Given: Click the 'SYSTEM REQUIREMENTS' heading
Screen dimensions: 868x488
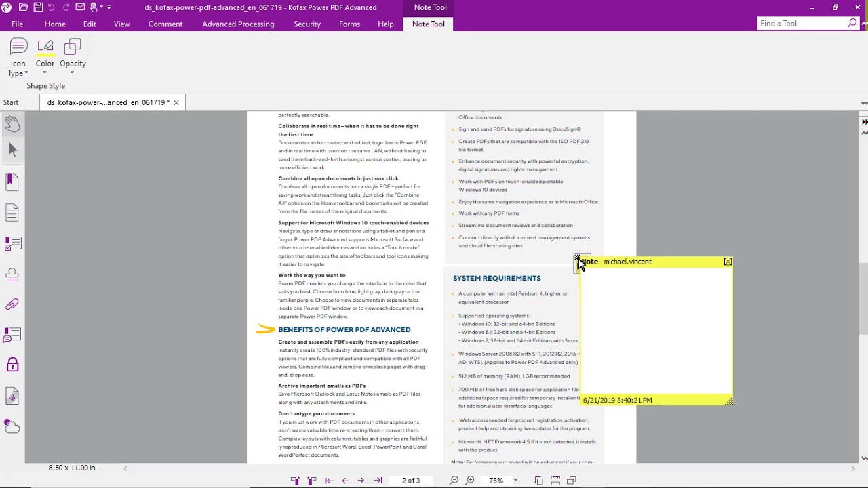Looking at the screenshot, I should click(x=497, y=278).
